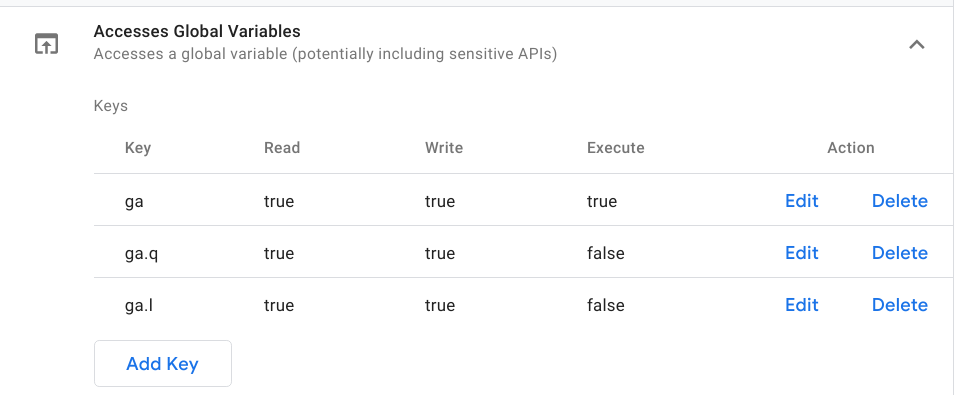Click the Add Key button

point(163,364)
